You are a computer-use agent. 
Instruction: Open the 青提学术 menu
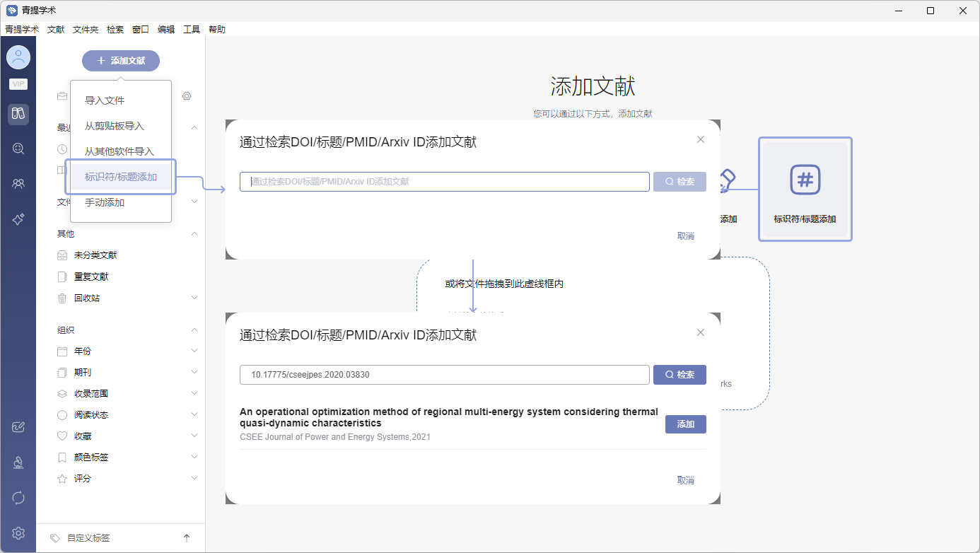point(22,29)
